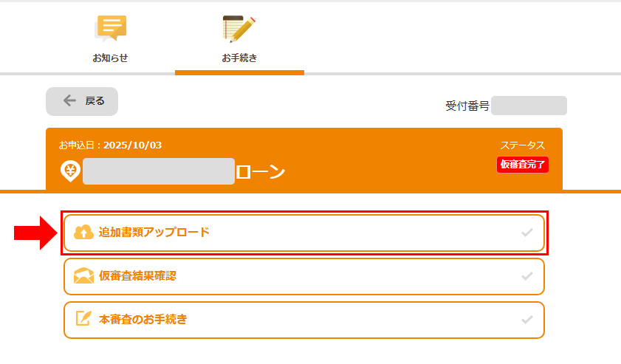
Task: Click checkmark on 本審査のお手続き row
Action: [x=526, y=320]
